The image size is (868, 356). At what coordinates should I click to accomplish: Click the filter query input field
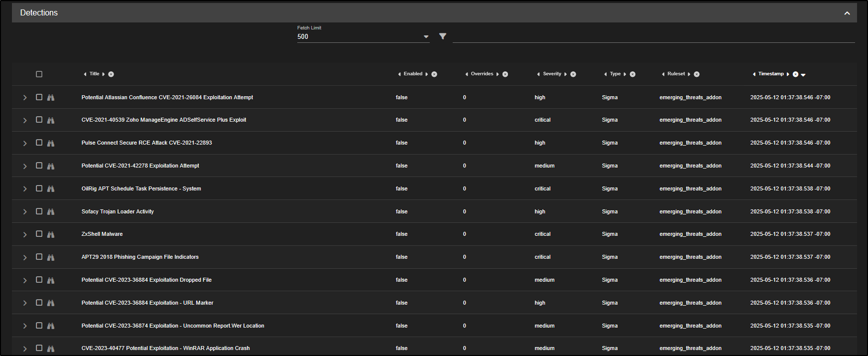pos(653,36)
